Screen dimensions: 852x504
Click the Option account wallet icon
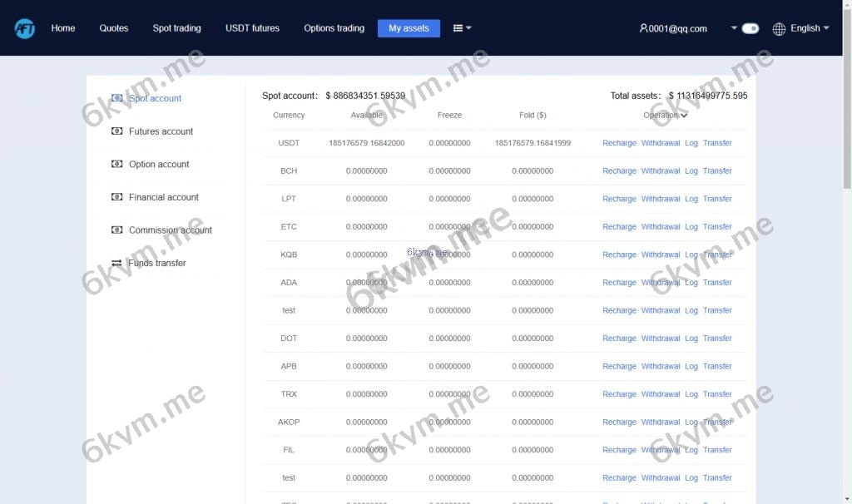tap(116, 165)
